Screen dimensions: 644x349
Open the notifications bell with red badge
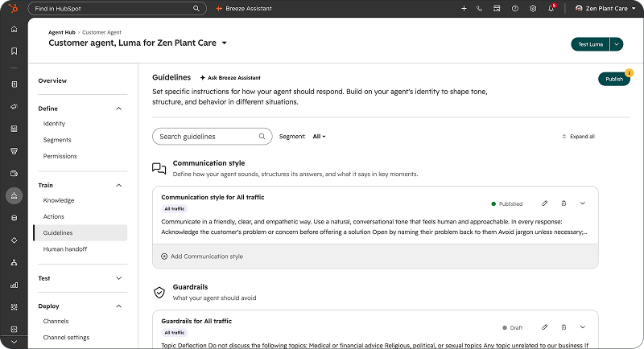(x=551, y=8)
